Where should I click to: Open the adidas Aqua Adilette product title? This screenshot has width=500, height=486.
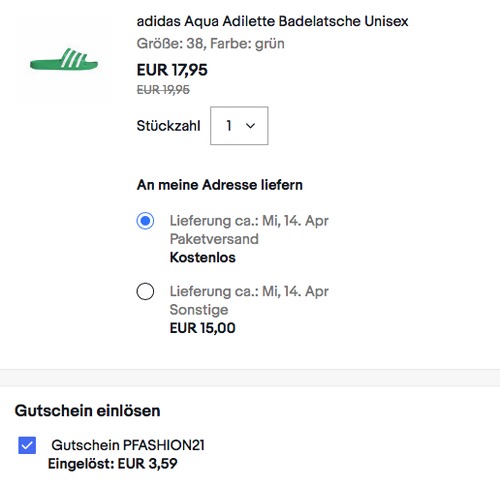tap(272, 21)
